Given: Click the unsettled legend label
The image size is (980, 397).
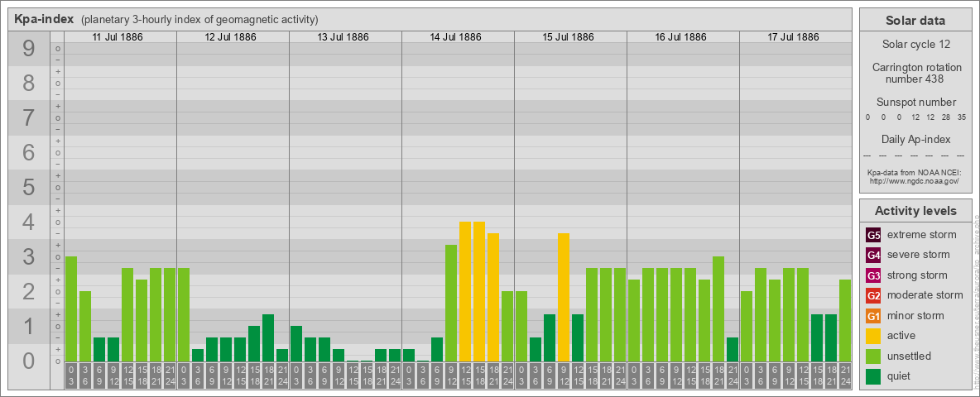Looking at the screenshot, I should [x=909, y=356].
